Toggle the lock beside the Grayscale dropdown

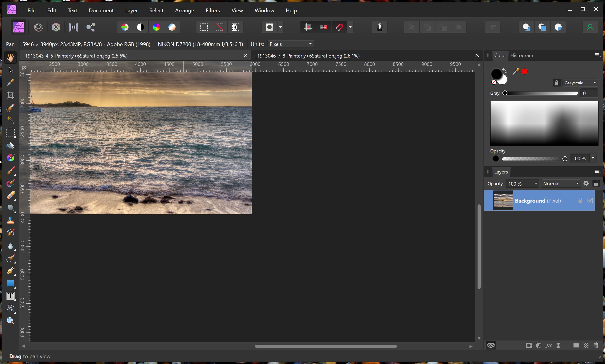coord(557,83)
